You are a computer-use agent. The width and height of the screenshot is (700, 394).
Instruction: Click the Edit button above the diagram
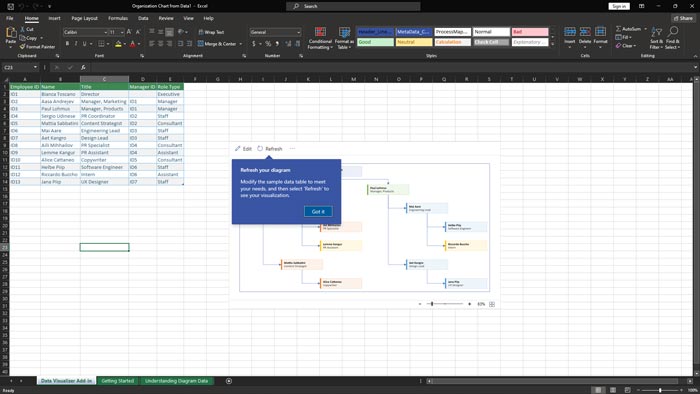pyautogui.click(x=243, y=149)
